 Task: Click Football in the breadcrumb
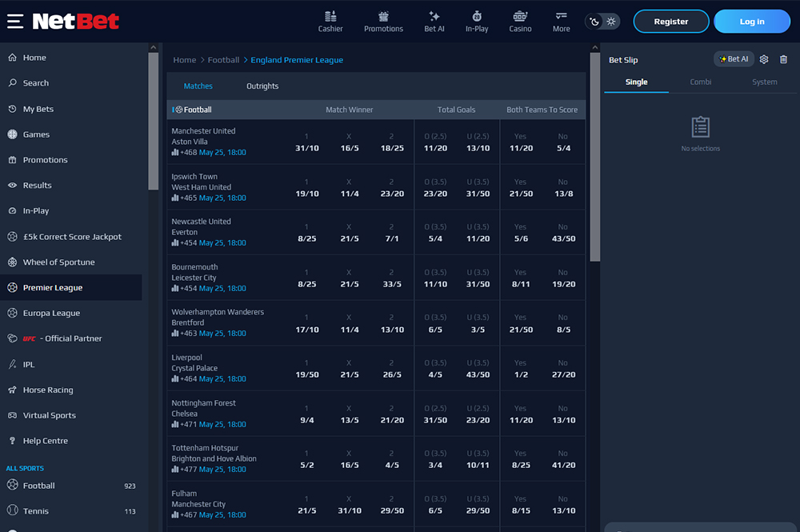(x=223, y=60)
